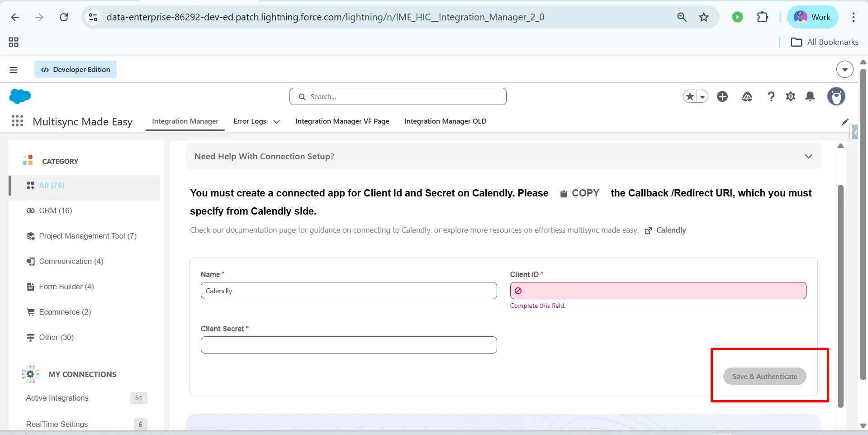The image size is (868, 435).
Task: Click the Salesforce cloud logo
Action: click(20, 96)
